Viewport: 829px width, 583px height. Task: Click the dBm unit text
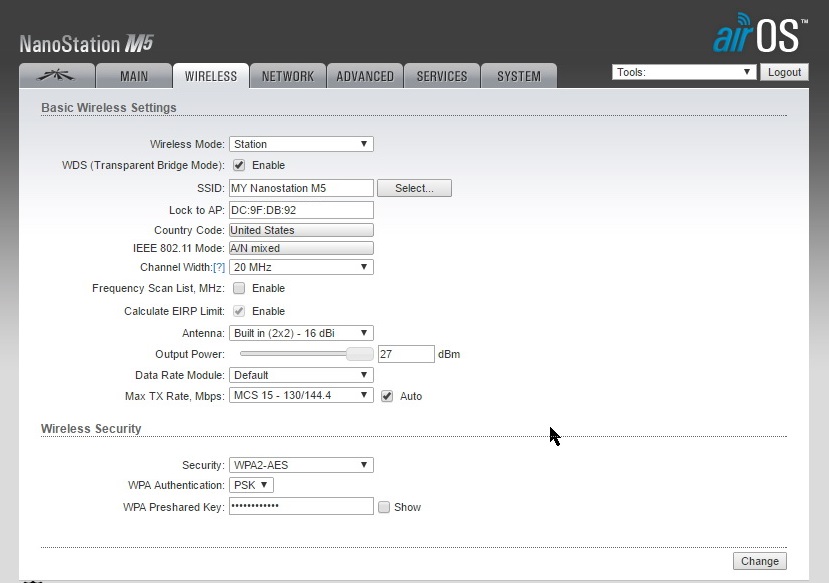pos(449,354)
